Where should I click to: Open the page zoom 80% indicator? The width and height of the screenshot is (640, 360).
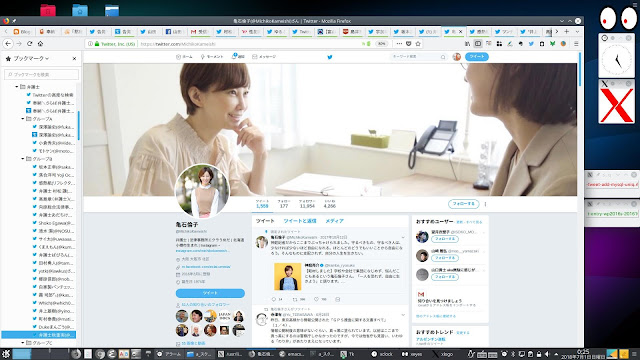click(x=381, y=44)
